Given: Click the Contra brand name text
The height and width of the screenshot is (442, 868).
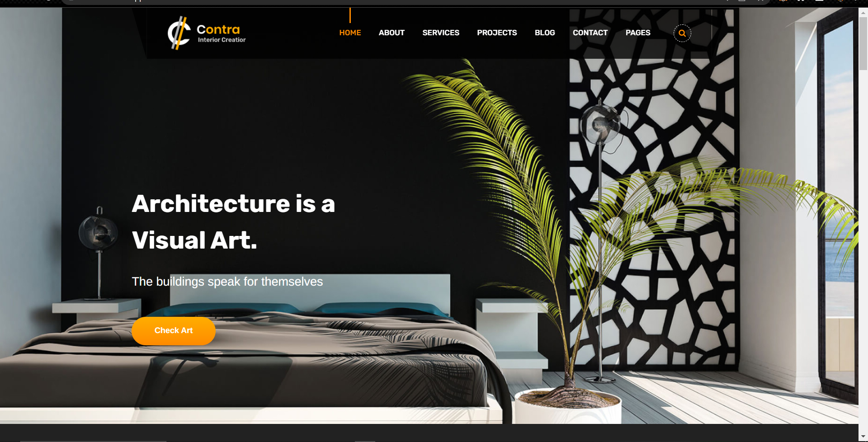Looking at the screenshot, I should (x=218, y=29).
